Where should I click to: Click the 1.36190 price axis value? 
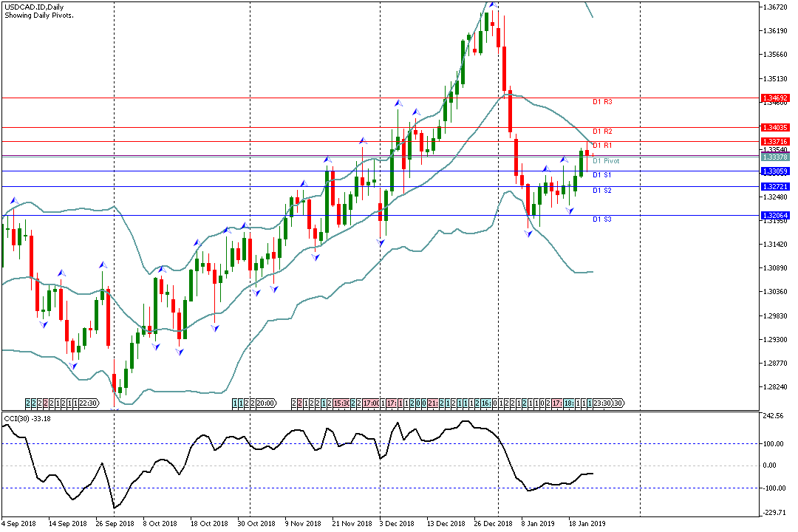(x=775, y=31)
